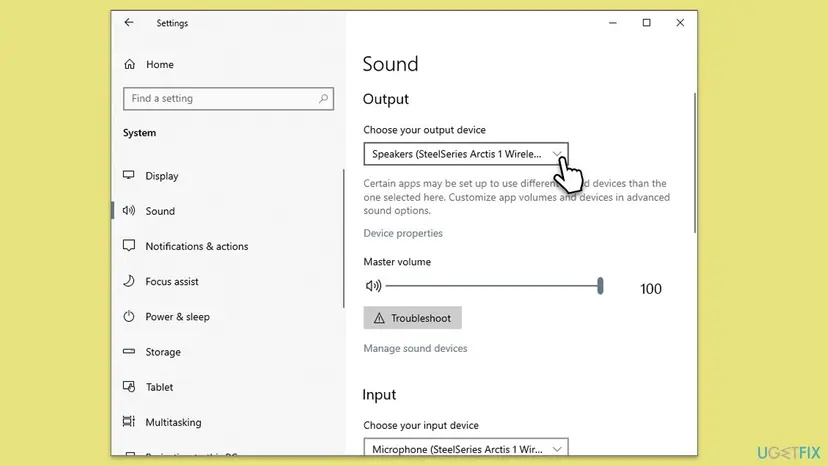Open the input device Microphone dropdown
Image resolution: width=828 pixels, height=466 pixels.
tap(466, 448)
